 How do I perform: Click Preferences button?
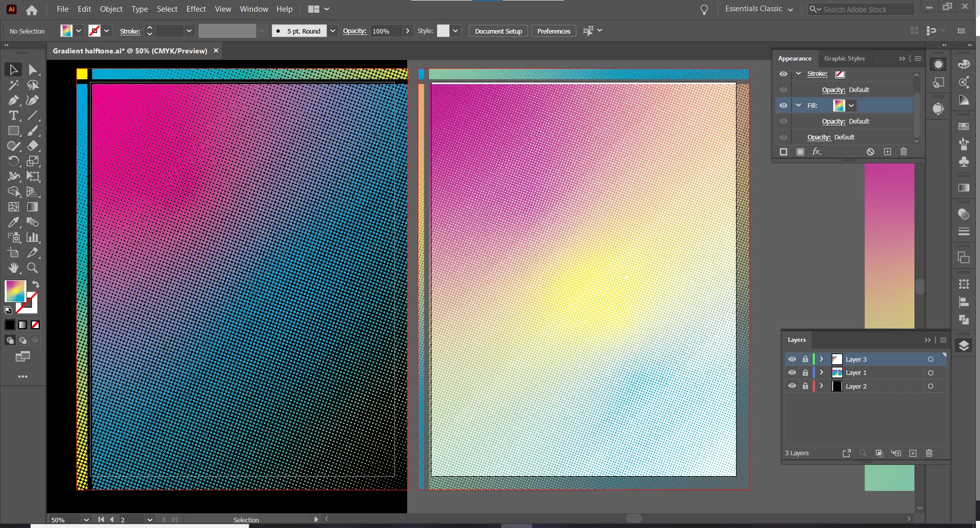coord(554,31)
